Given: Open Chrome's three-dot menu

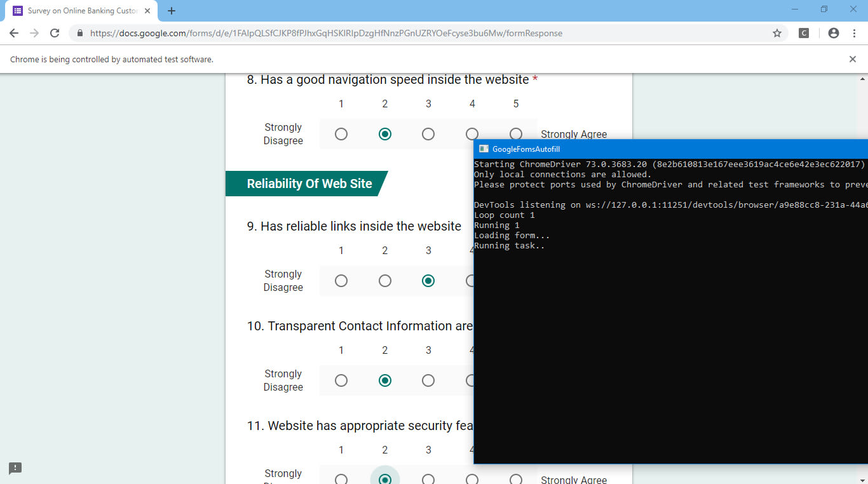Looking at the screenshot, I should click(854, 33).
